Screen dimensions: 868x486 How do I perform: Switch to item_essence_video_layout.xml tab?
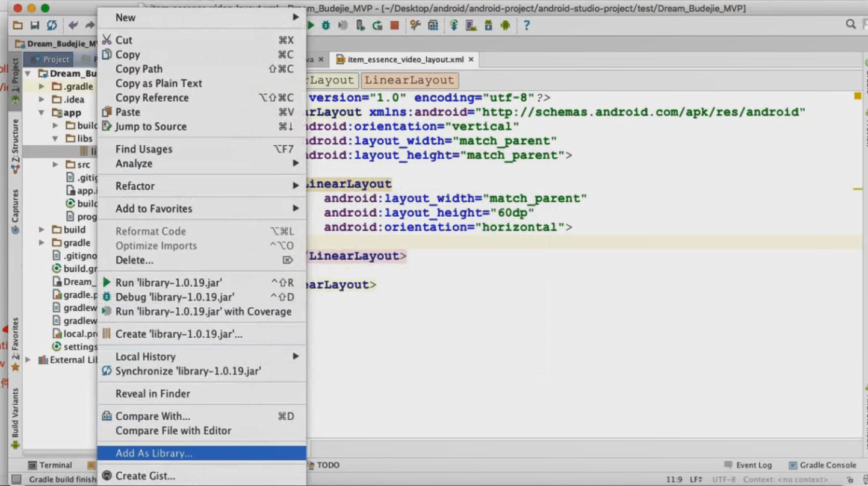click(405, 60)
